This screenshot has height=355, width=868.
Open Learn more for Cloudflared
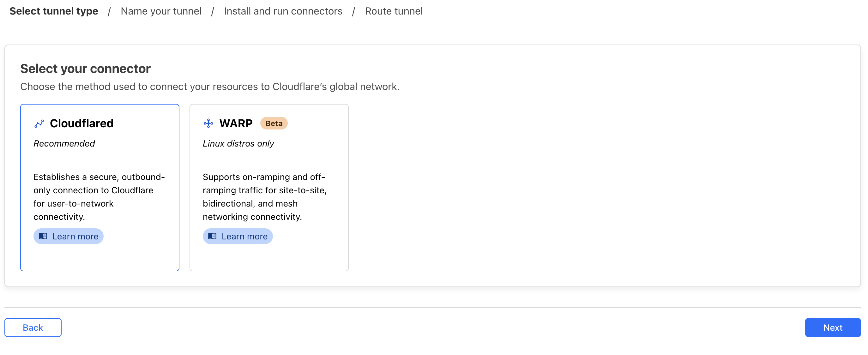(x=68, y=236)
